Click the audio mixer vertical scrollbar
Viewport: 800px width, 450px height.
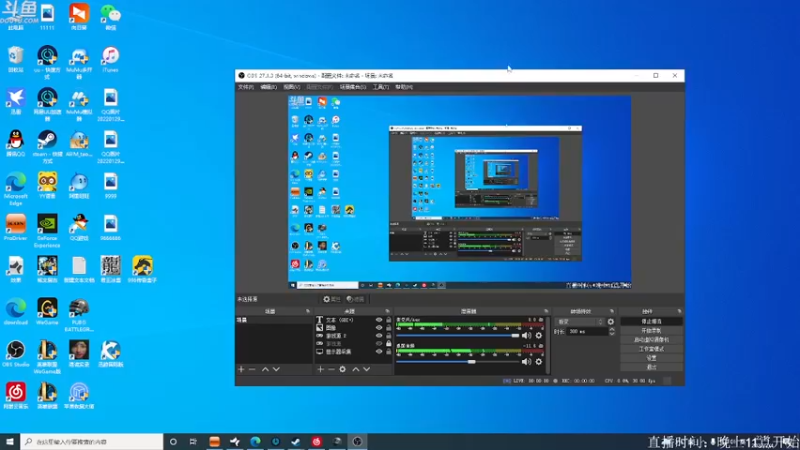(548, 345)
